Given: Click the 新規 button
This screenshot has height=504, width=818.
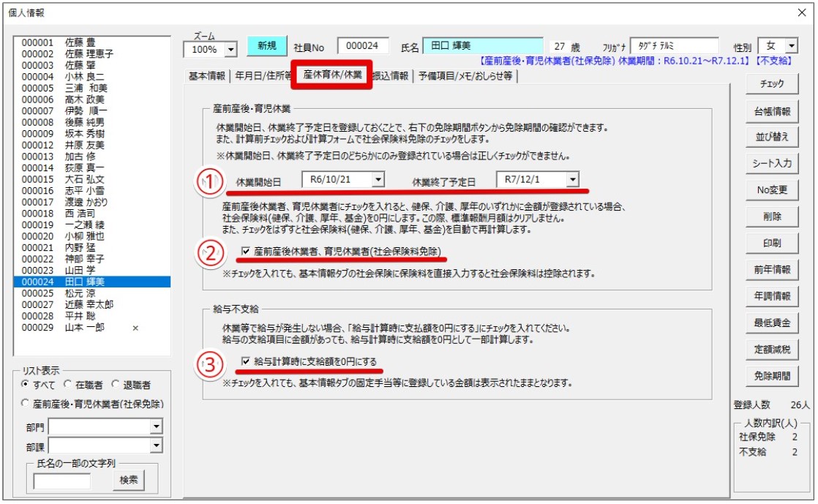Looking at the screenshot, I should (x=266, y=46).
